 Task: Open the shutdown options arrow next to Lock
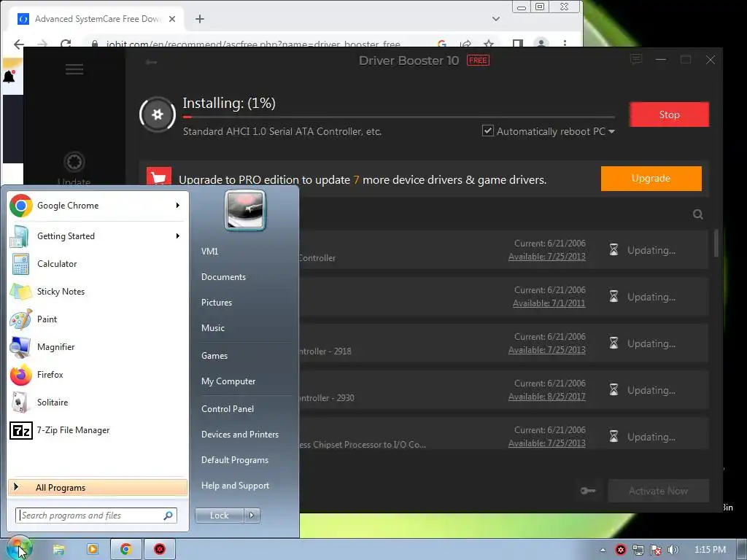pyautogui.click(x=252, y=516)
